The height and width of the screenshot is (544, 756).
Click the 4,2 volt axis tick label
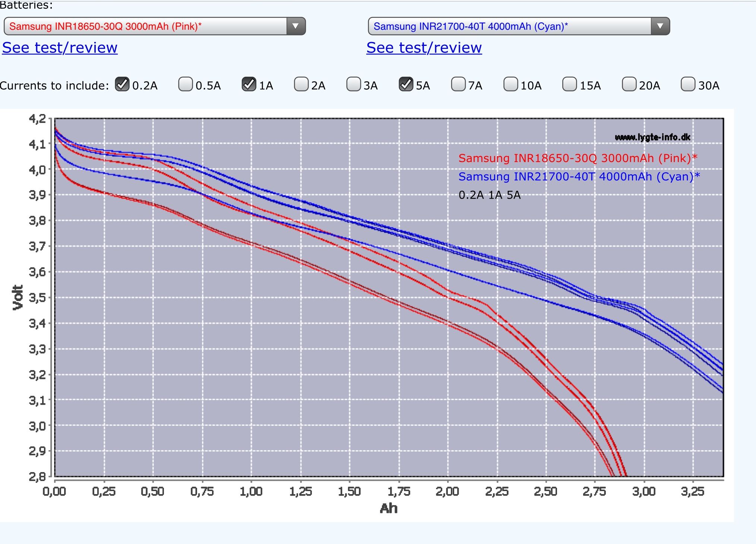pos(37,119)
